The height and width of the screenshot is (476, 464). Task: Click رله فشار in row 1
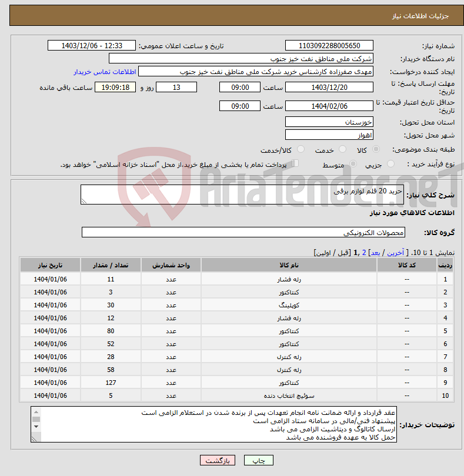click(x=289, y=279)
